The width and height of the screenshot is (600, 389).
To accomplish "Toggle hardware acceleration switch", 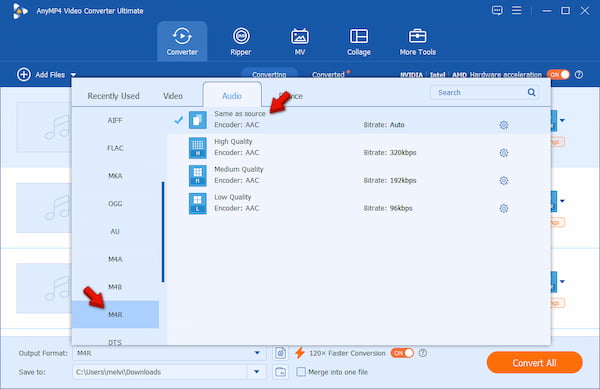I will coord(558,75).
